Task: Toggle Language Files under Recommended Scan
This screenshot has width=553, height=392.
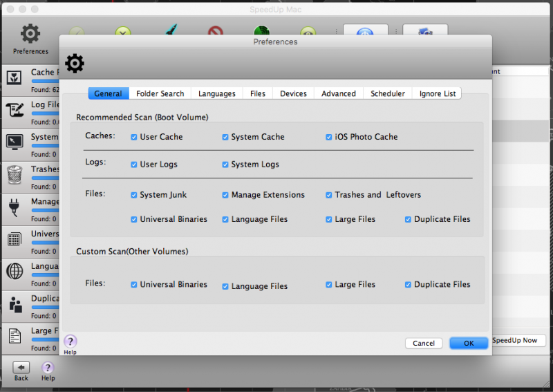Action: [225, 219]
